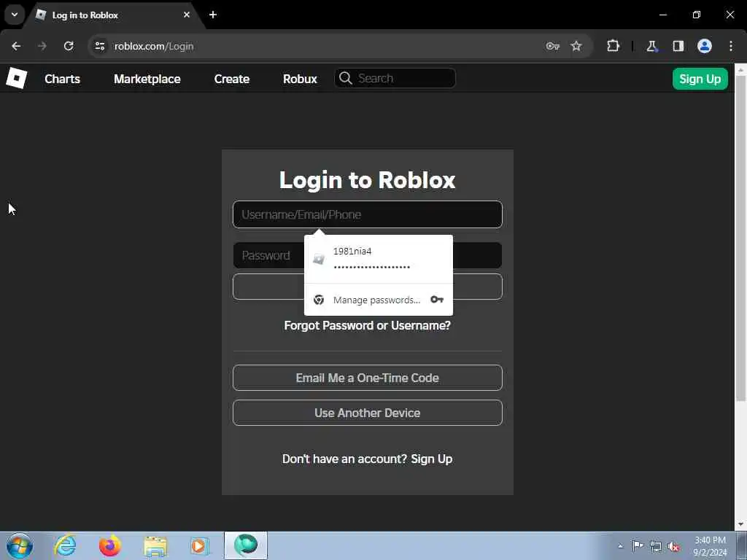The image size is (747, 560).
Task: Open Chrome Labs flask icon
Action: 651,46
